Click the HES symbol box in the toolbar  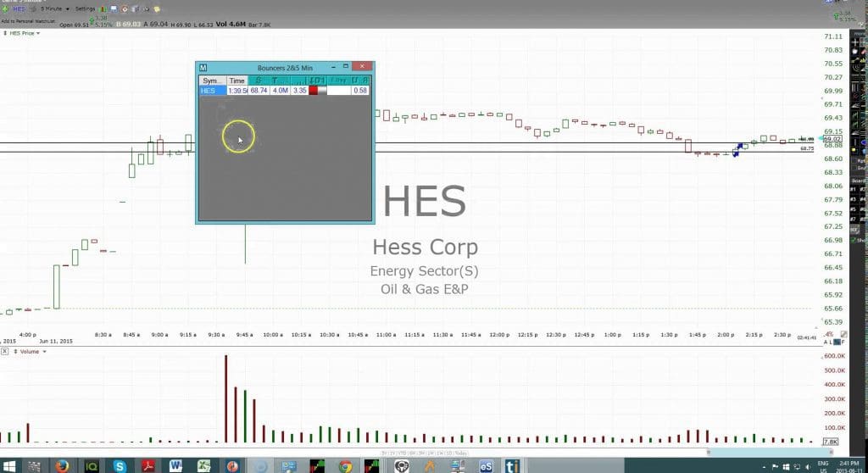(19, 8)
